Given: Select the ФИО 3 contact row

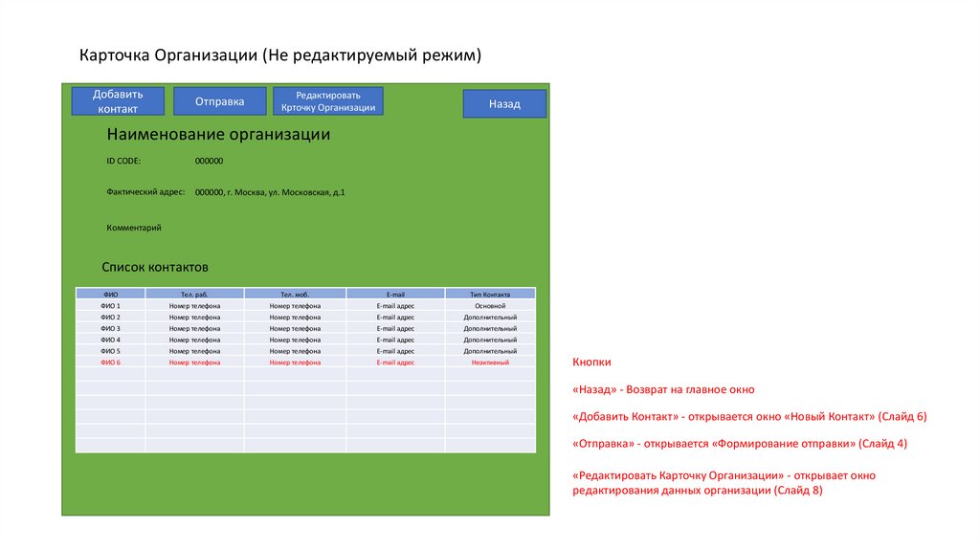Looking at the screenshot, I should [x=305, y=328].
